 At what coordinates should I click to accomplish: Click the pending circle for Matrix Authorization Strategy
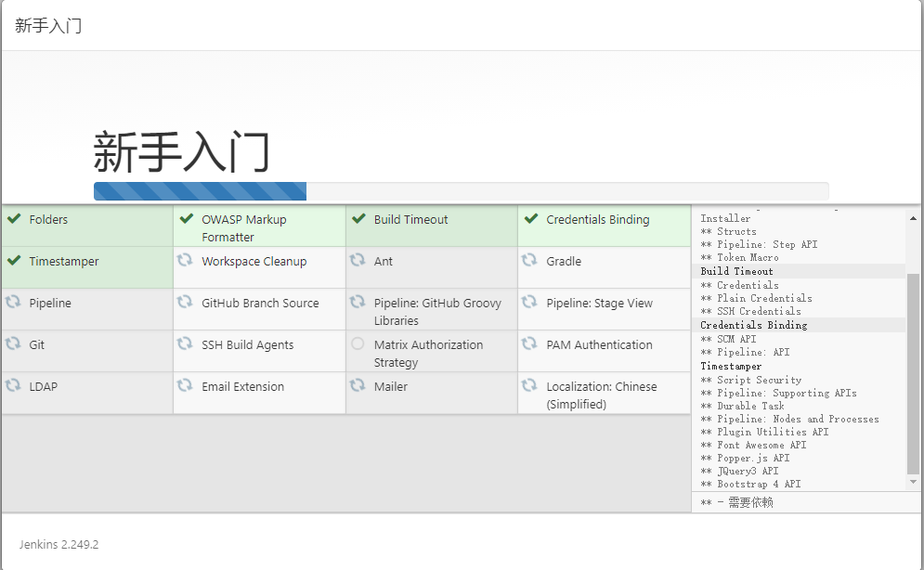click(x=358, y=344)
